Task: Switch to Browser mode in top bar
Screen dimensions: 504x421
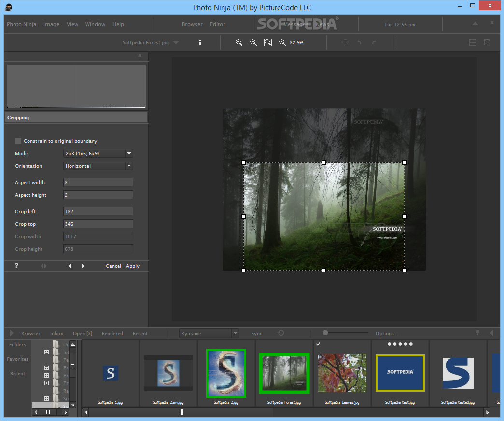Action: 192,24
